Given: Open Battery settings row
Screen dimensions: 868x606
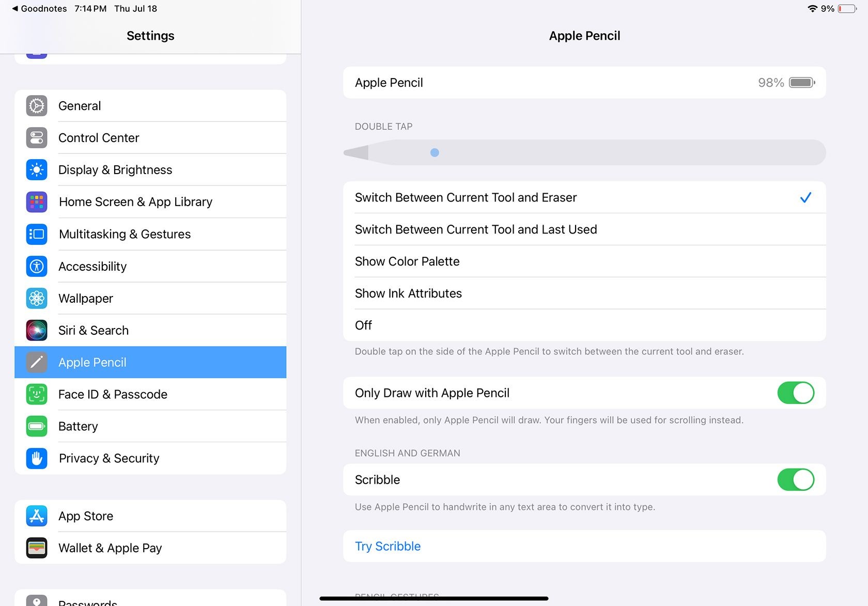Looking at the screenshot, I should coord(150,427).
